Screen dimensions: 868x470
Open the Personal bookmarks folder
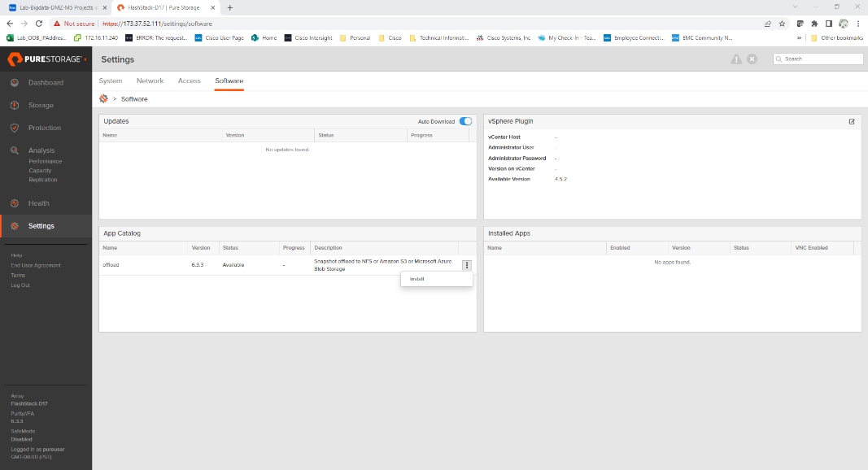[x=355, y=38]
